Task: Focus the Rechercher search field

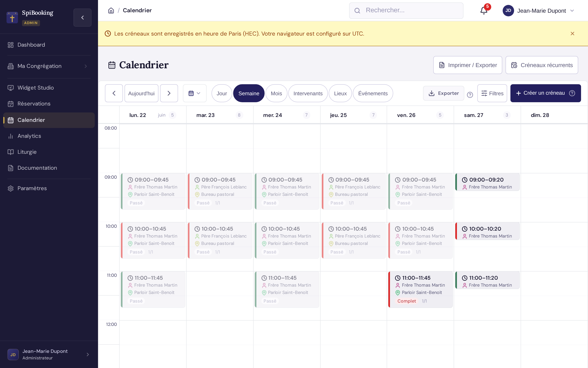Action: 406,10
